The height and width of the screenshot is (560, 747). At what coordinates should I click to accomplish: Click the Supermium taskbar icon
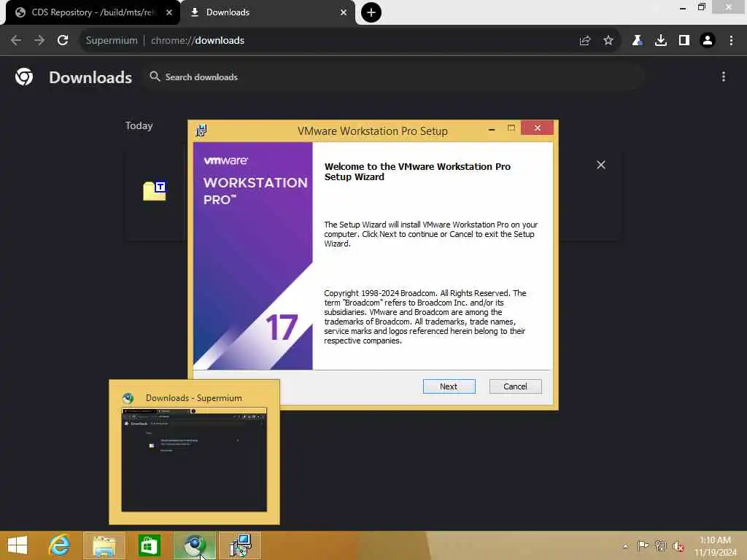tap(194, 545)
